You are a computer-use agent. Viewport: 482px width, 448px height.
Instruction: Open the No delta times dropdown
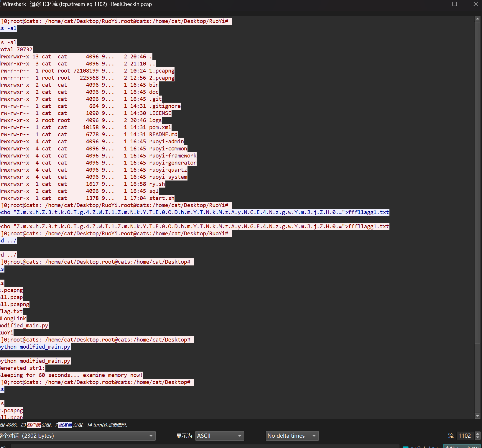tap(292, 436)
